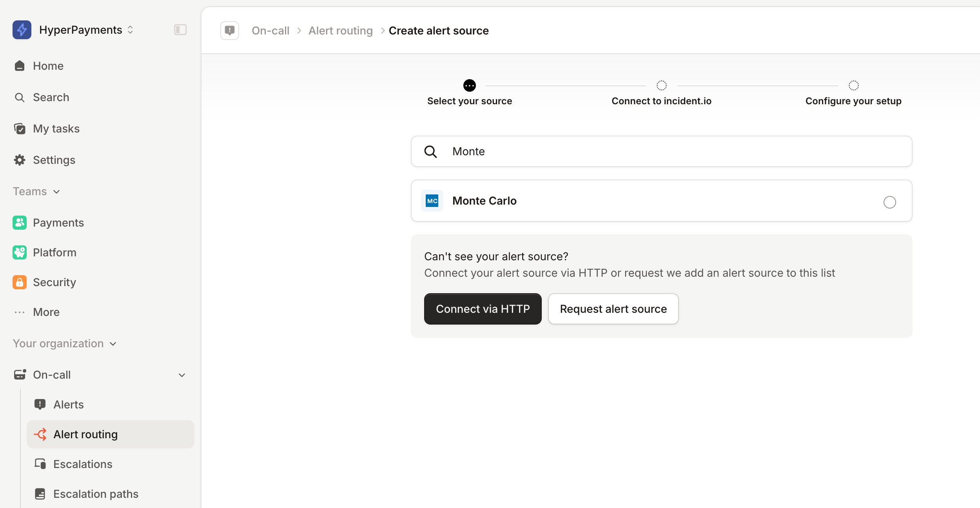Open My tasks in sidebar
The image size is (980, 508).
tap(56, 129)
